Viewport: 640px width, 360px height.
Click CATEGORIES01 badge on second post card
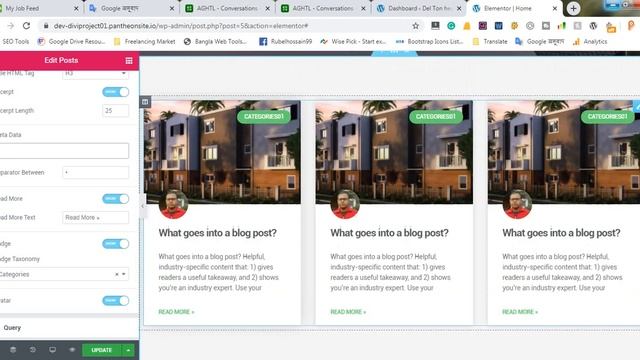pyautogui.click(x=436, y=117)
